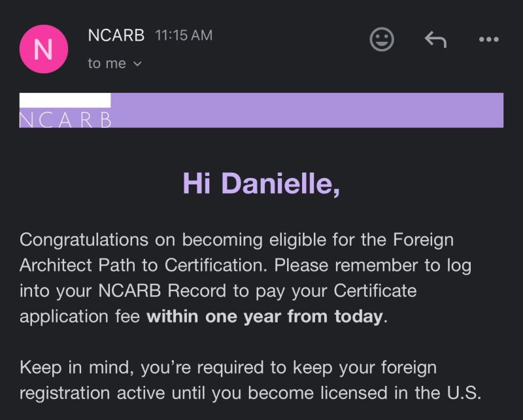Click the NCARB wordmark in the banner

[x=64, y=119]
